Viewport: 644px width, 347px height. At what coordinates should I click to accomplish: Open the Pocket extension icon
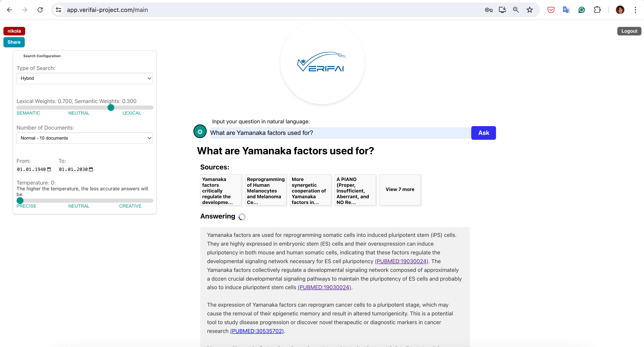coord(551,10)
